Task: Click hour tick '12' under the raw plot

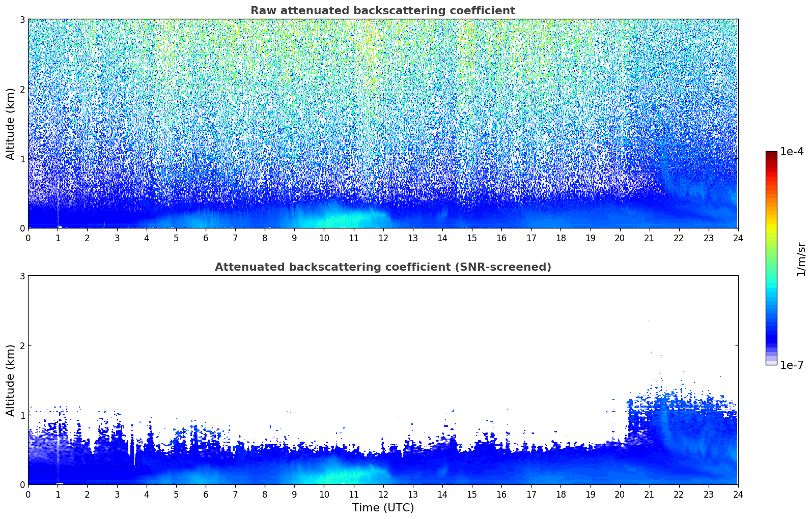Action: point(383,238)
